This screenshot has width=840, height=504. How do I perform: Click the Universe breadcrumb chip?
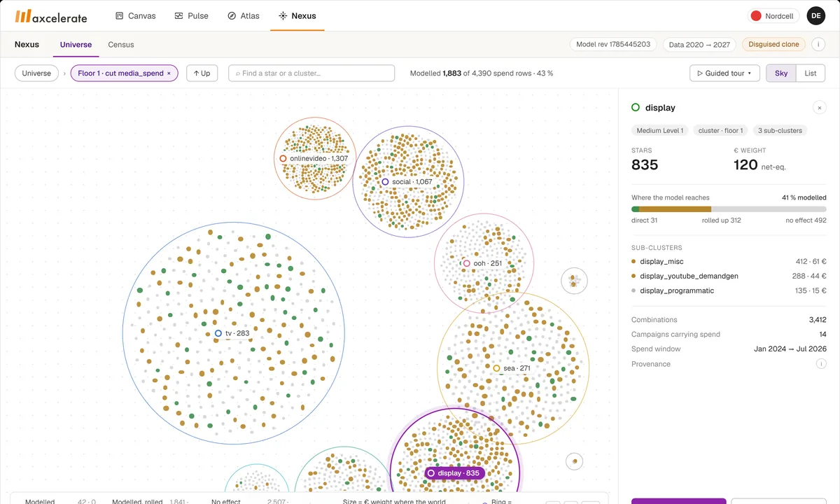[x=36, y=73]
